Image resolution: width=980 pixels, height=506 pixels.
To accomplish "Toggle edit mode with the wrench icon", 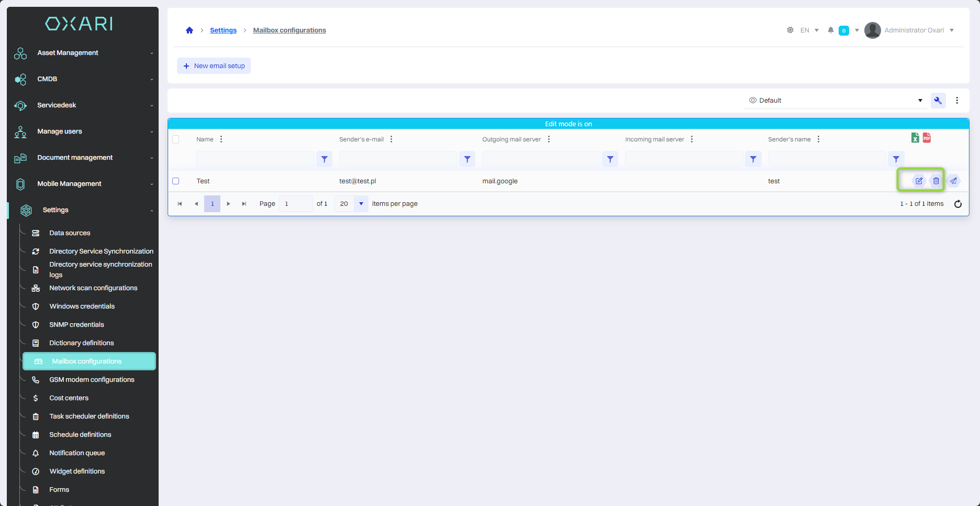I will tap(938, 101).
